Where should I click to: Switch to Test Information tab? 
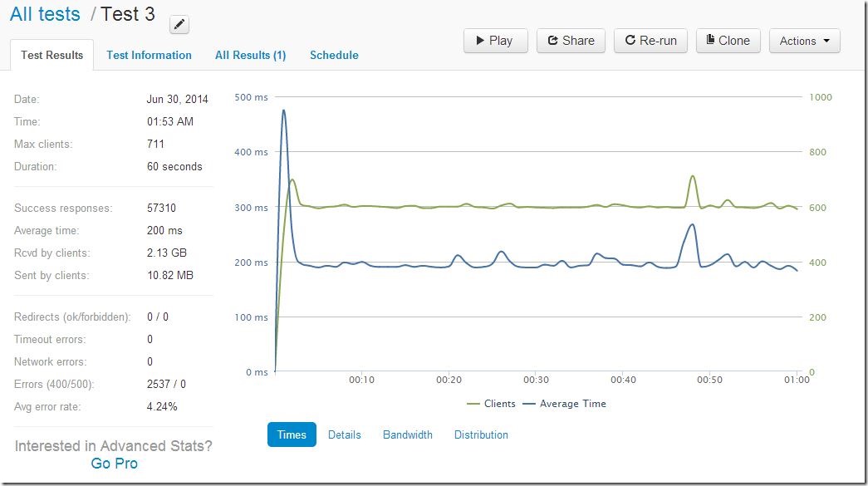point(149,55)
